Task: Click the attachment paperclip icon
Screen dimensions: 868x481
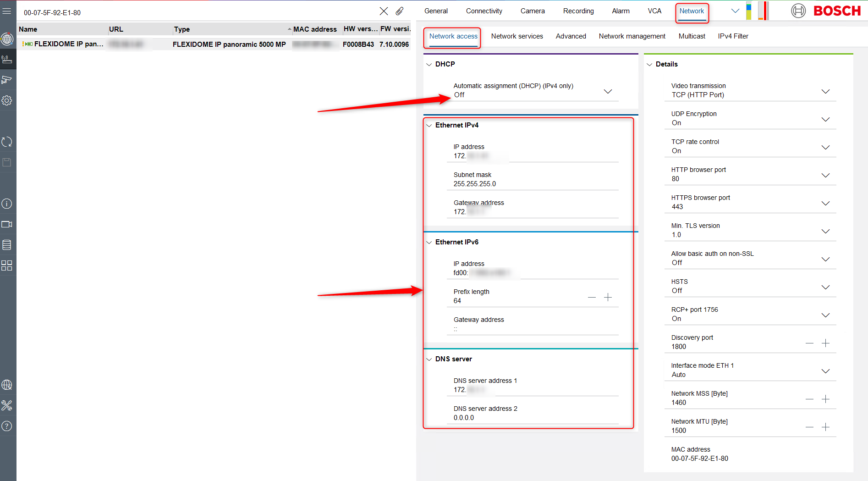Action: pos(399,11)
